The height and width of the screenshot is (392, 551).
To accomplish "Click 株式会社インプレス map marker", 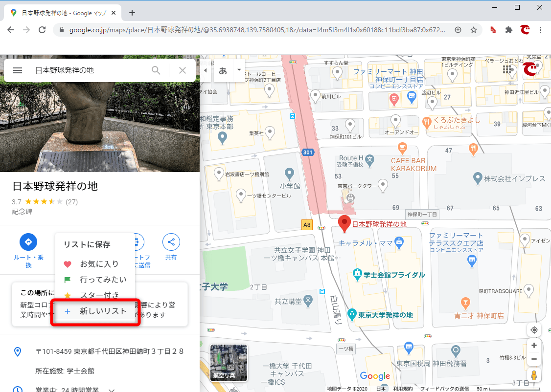I will tap(478, 178).
